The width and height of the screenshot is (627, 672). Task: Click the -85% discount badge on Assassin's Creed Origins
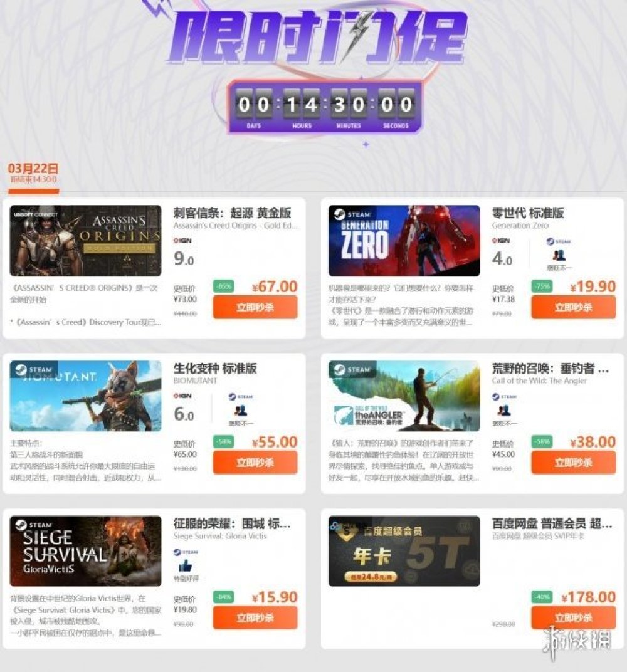click(x=223, y=286)
